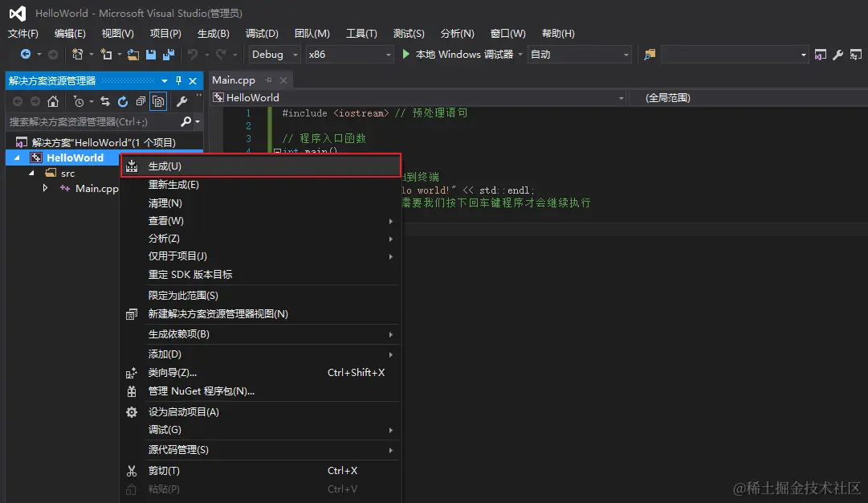
Task: Open the HelloWorld project scope dropdown
Action: pos(621,98)
